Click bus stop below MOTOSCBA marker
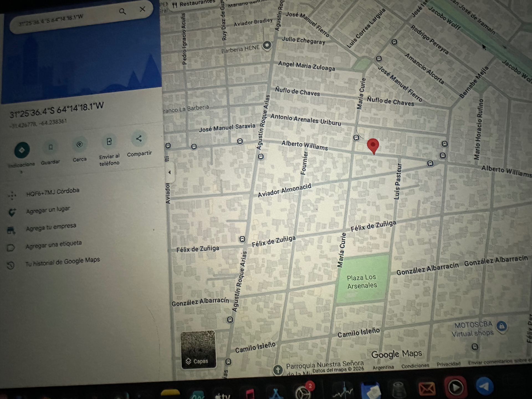The width and height of the screenshot is (532, 399). click(x=475, y=347)
